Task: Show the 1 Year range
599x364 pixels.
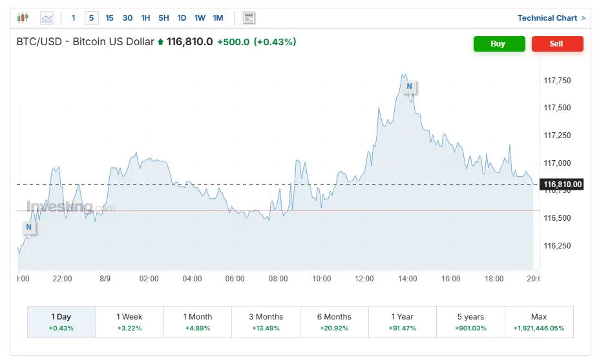Action: point(403,322)
